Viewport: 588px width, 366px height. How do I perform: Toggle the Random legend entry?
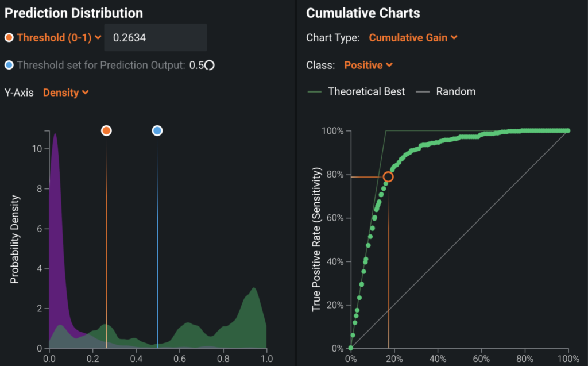[455, 91]
